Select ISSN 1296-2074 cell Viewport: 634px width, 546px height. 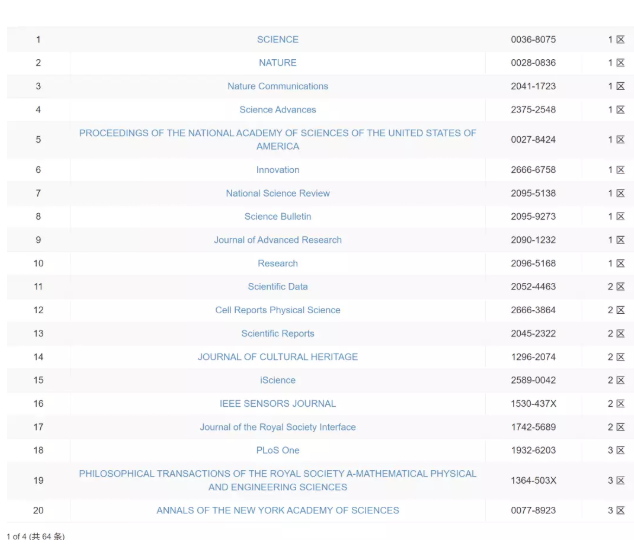tap(533, 357)
